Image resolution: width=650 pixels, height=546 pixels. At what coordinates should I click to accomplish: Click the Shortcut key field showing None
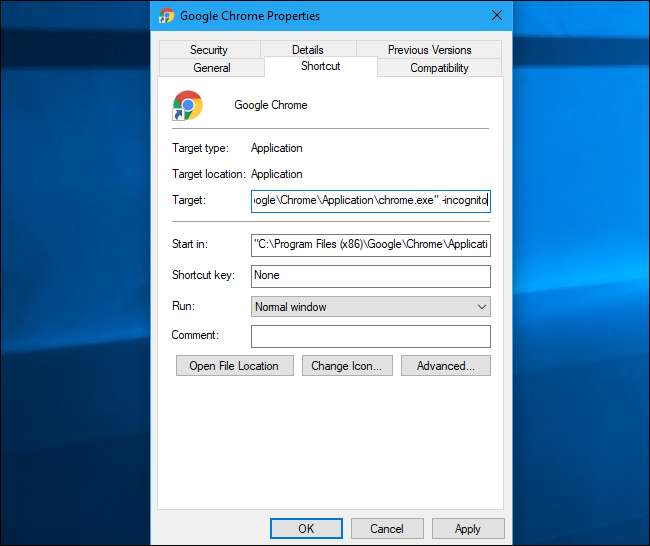coord(370,276)
